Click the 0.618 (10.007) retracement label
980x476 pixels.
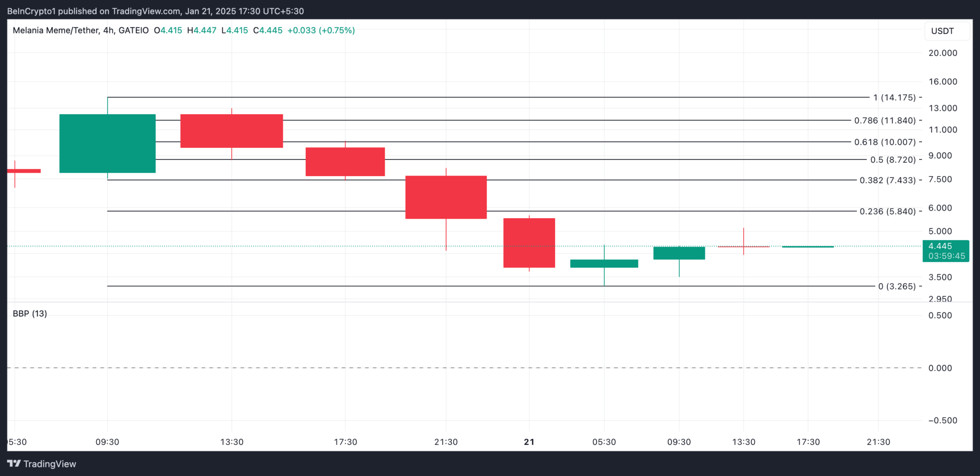885,142
